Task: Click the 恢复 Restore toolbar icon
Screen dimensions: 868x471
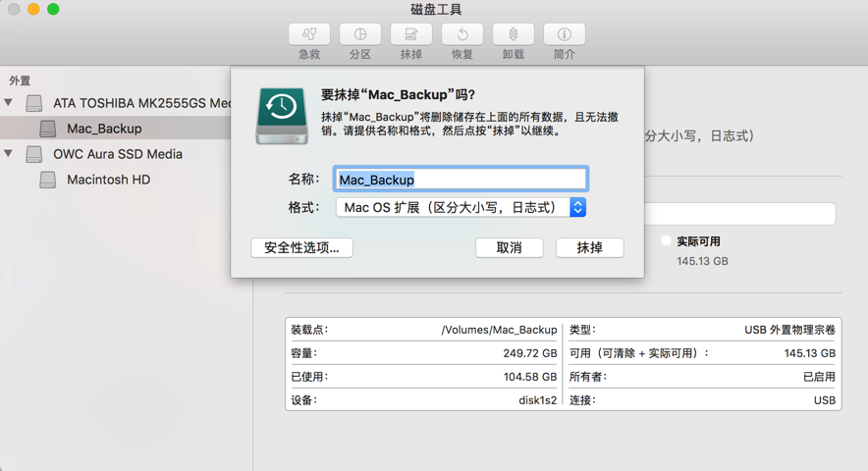Action: point(462,34)
